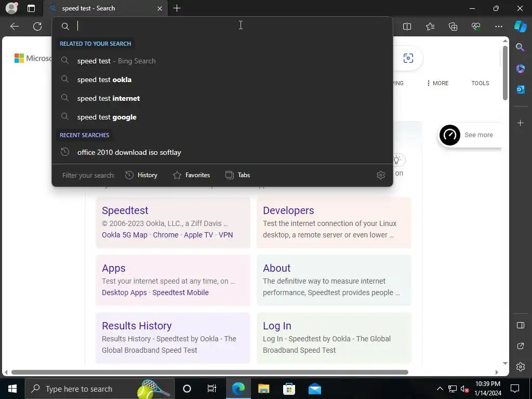Select recent search office 2010 download iso softlay

tap(222, 152)
